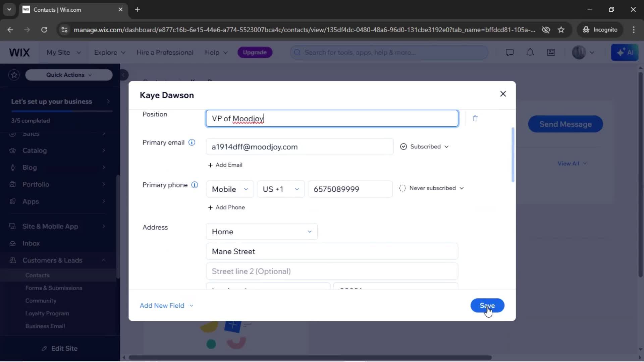View site information icon in address bar

pos(64,30)
